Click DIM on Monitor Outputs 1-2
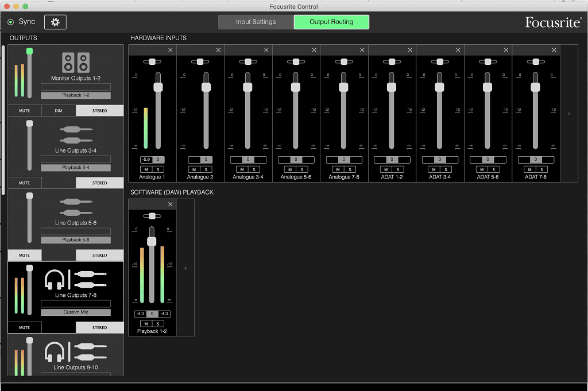The width and height of the screenshot is (588, 391). click(59, 111)
